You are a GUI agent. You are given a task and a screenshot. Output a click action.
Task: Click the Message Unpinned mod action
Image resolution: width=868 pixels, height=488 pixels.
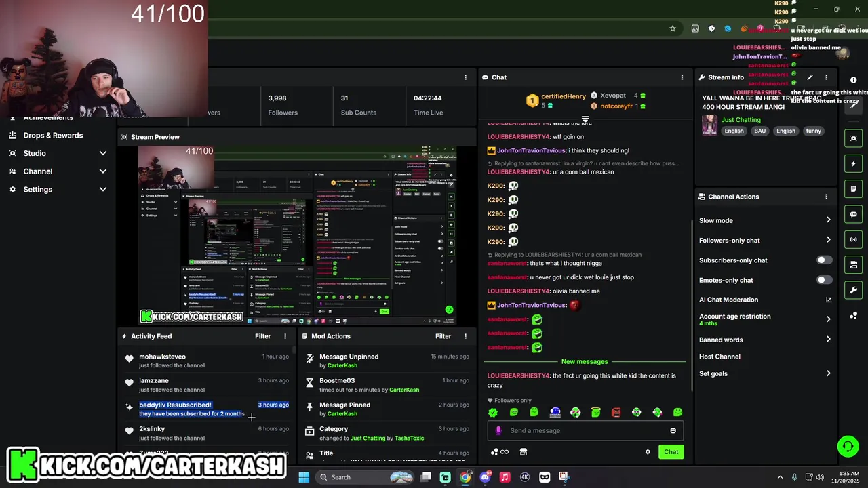pyautogui.click(x=387, y=361)
